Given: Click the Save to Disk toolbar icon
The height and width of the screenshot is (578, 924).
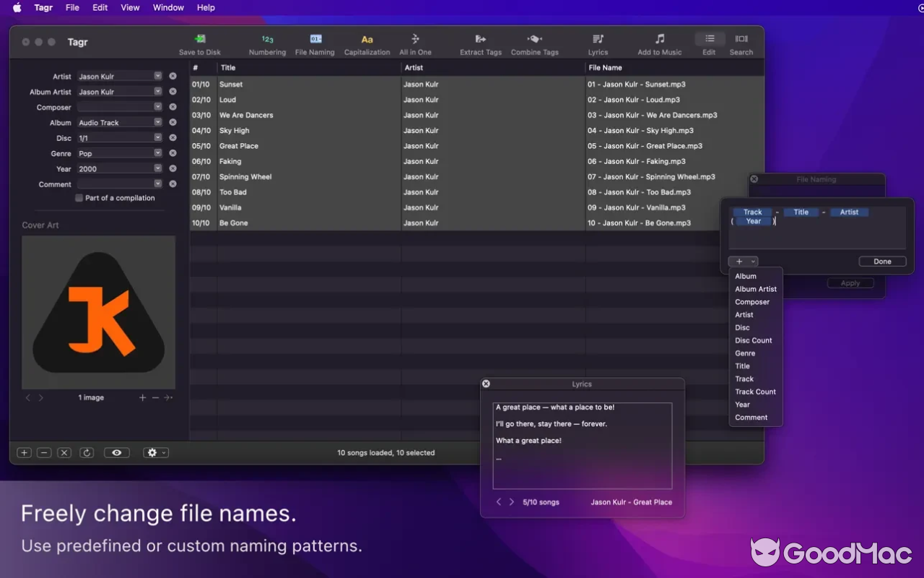Looking at the screenshot, I should [x=200, y=39].
